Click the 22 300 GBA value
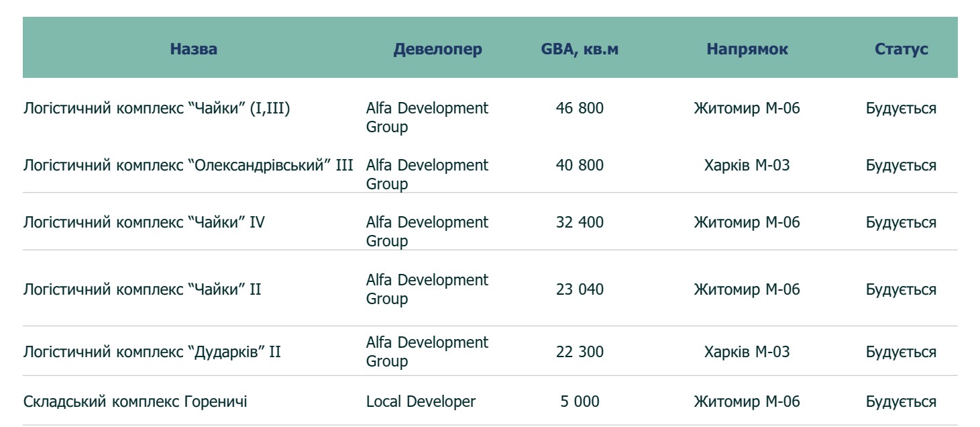This screenshot has height=427, width=980. (x=580, y=352)
